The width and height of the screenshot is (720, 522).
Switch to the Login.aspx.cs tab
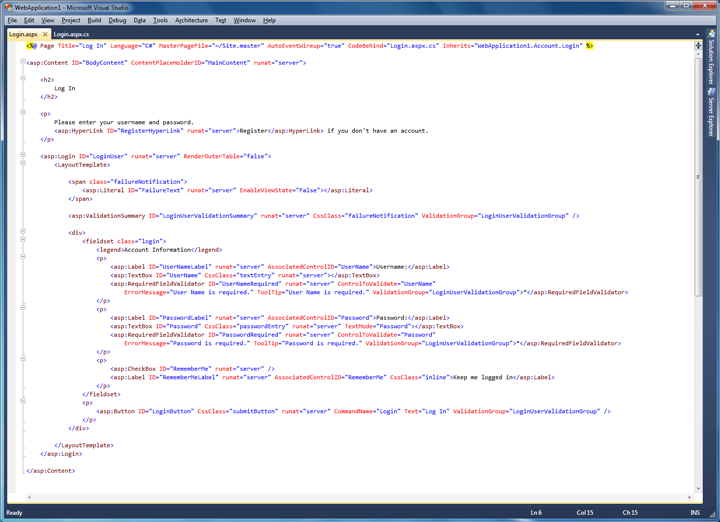(x=71, y=34)
